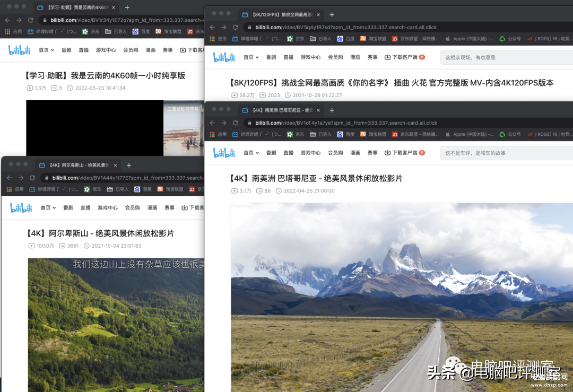
Task: Click title 【4K】南美洲 巴塔哥尼亚 - 绝美风景休闲放松影片
Action: 316,178
